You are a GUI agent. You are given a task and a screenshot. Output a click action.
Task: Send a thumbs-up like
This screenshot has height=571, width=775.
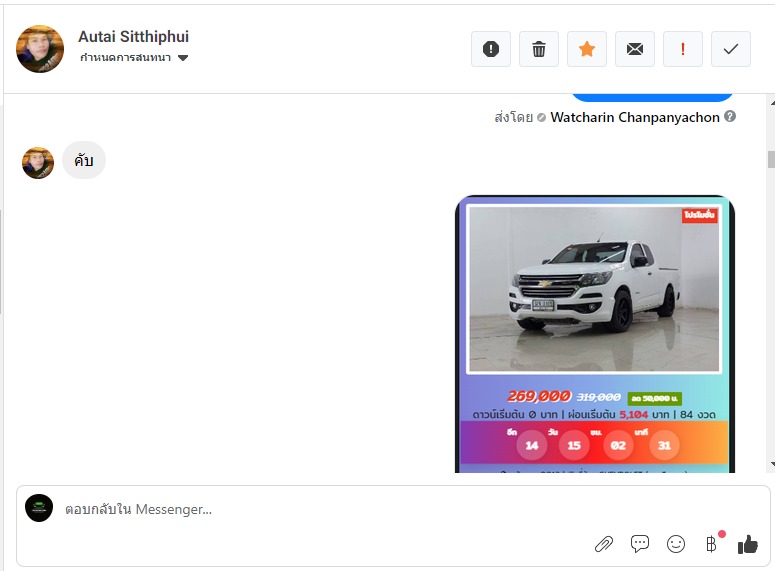[x=747, y=544]
